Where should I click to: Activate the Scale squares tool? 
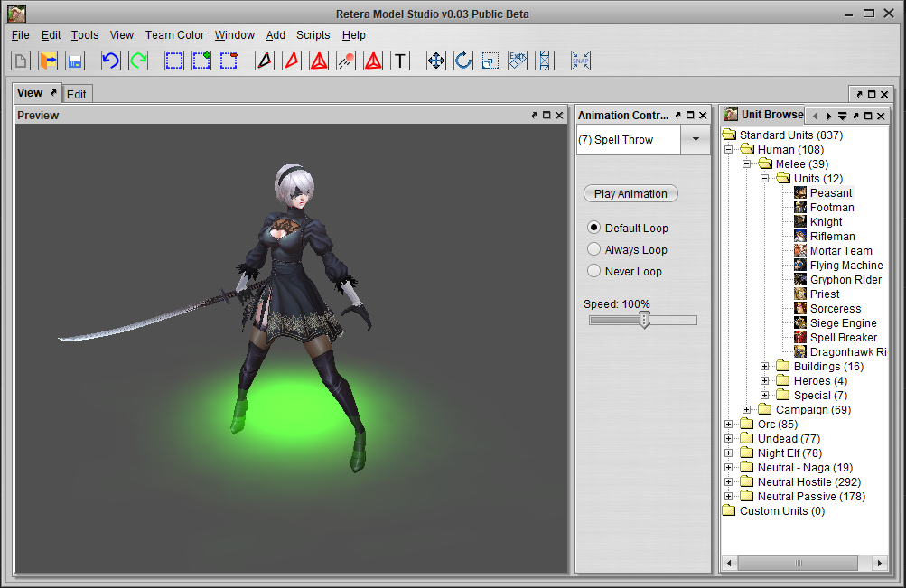pyautogui.click(x=490, y=61)
